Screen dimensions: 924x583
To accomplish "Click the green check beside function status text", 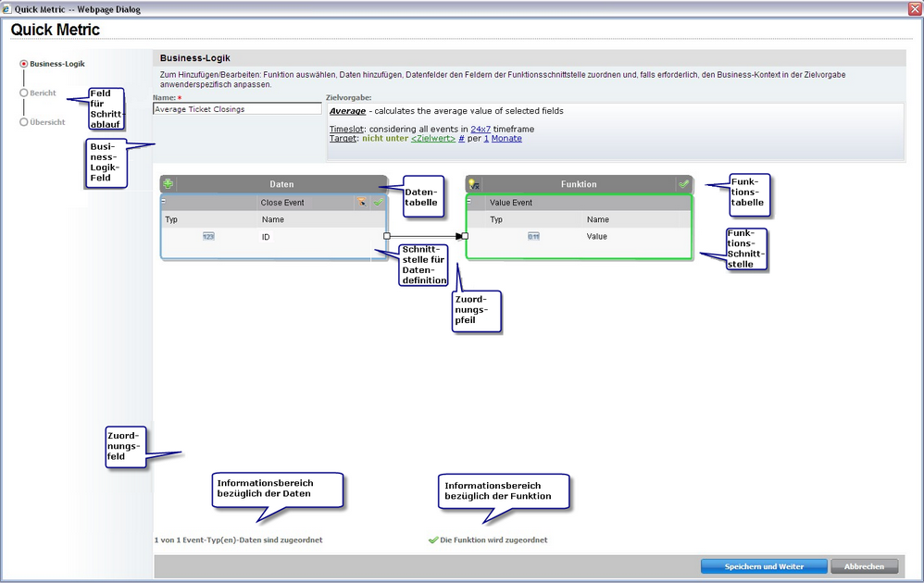I will click(x=433, y=540).
